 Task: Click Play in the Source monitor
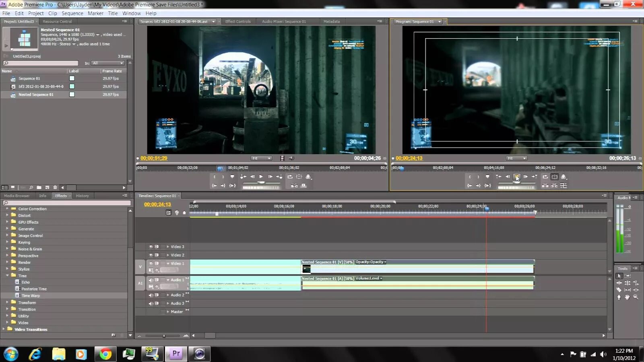click(x=261, y=177)
